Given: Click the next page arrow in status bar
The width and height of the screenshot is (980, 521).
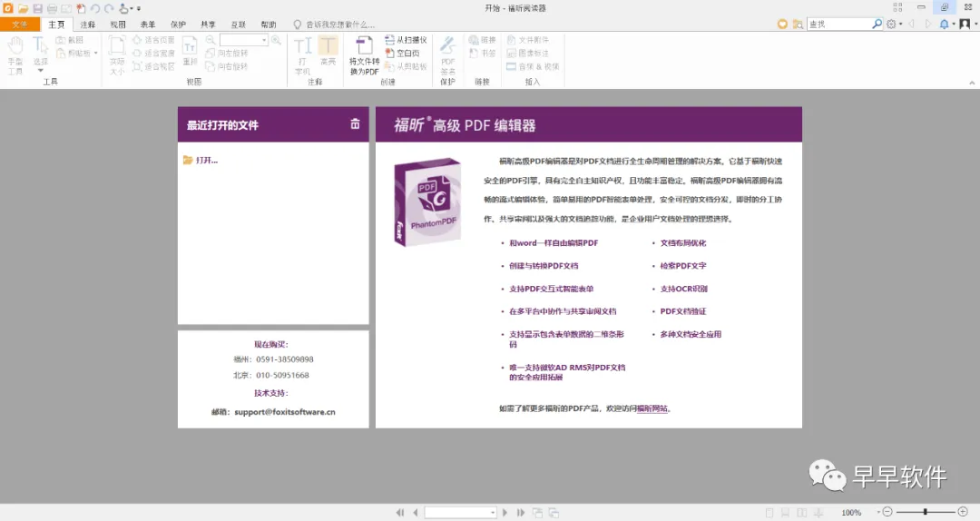Looking at the screenshot, I should [x=505, y=513].
